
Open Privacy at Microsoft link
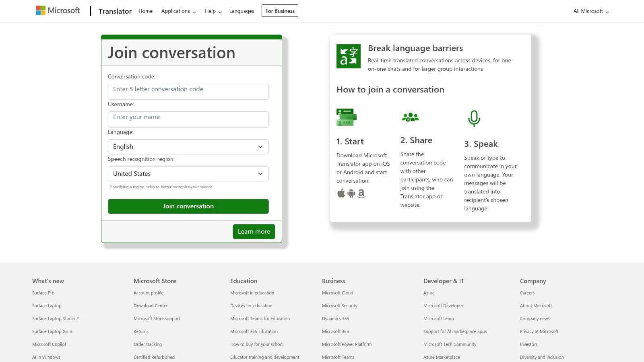point(539,331)
